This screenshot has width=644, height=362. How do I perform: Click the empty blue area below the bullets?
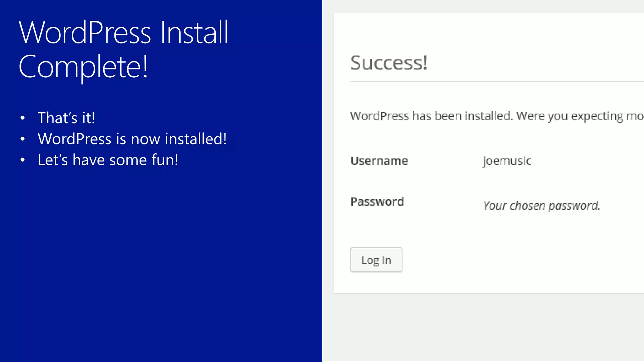157,267
